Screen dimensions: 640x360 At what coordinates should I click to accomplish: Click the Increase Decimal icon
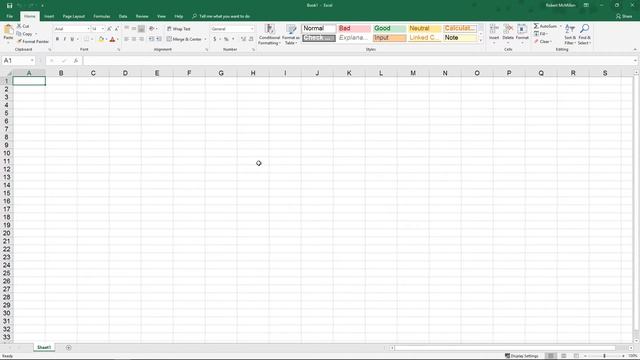243,39
